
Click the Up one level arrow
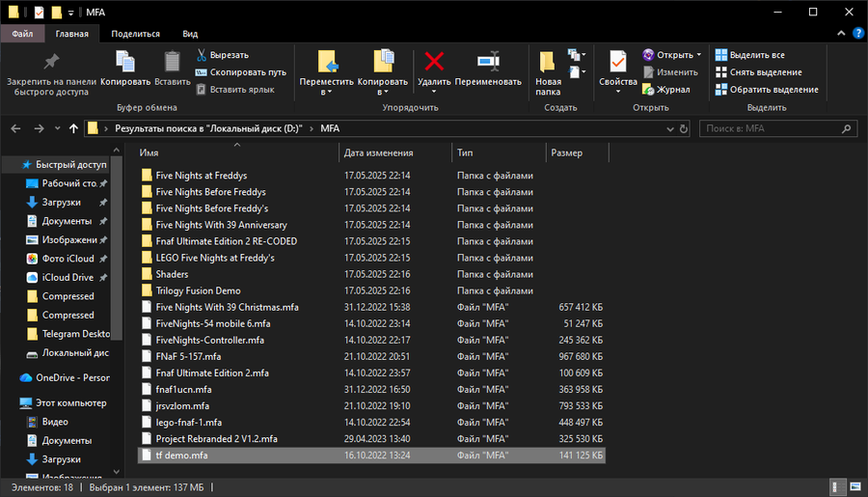pos(73,128)
